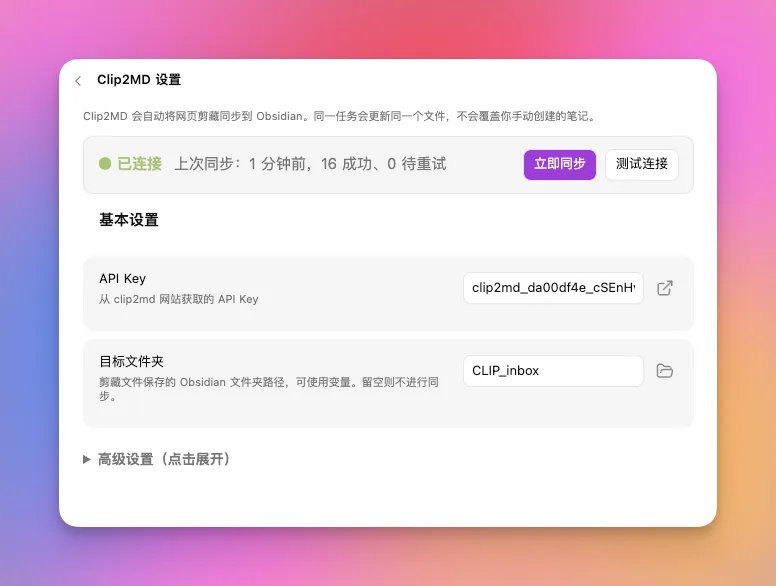Edit the 目标文件夹 field CLIP_inbox
Image resolution: width=776 pixels, height=586 pixels.
coord(553,371)
